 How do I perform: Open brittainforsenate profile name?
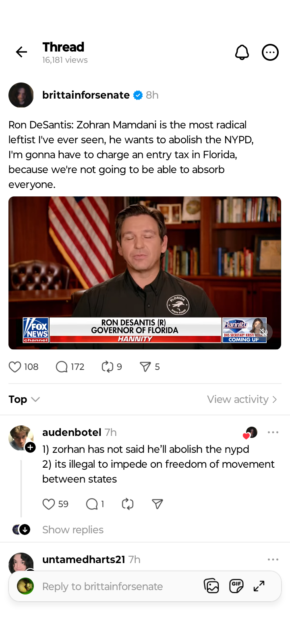[86, 95]
